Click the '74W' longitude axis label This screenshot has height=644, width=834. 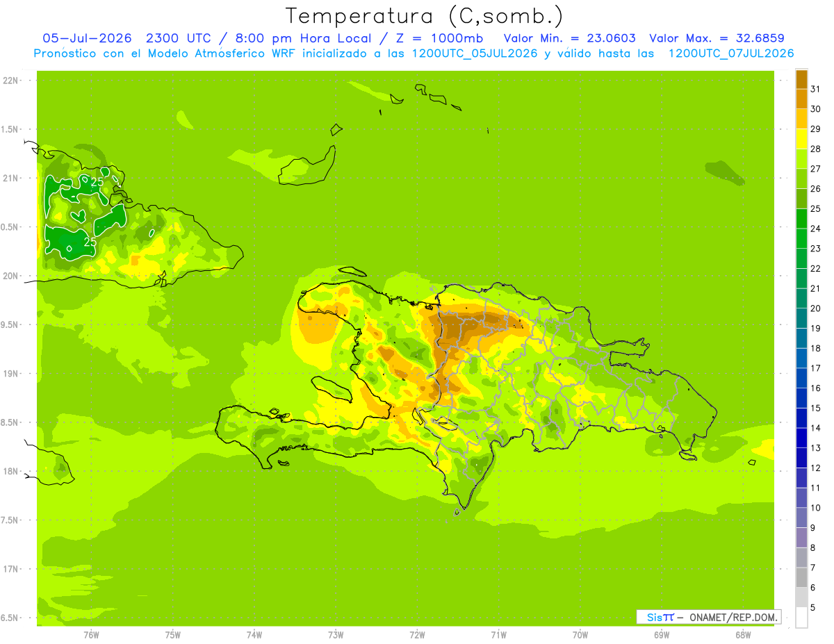254,635
